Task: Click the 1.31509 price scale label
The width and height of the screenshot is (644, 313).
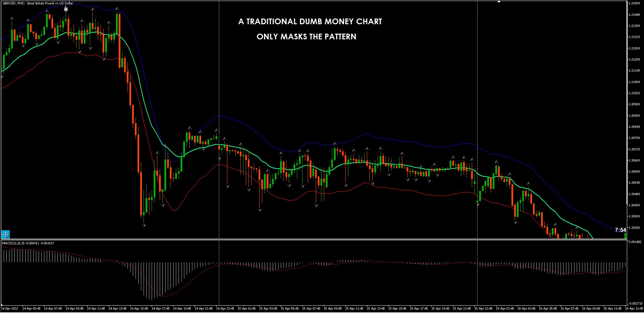Action: (x=635, y=3)
